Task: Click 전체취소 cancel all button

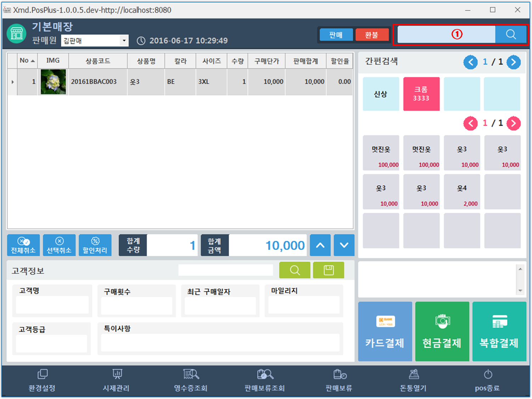Action: [x=23, y=245]
